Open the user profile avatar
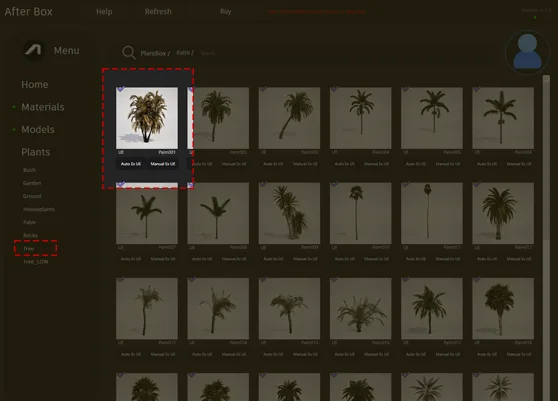The height and width of the screenshot is (401, 558). pyautogui.click(x=527, y=52)
